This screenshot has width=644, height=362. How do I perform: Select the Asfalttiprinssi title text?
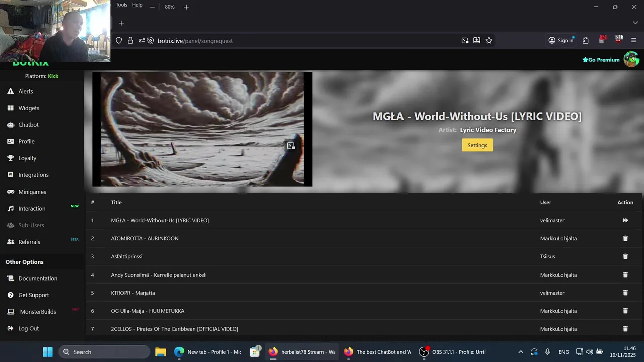[x=127, y=256]
